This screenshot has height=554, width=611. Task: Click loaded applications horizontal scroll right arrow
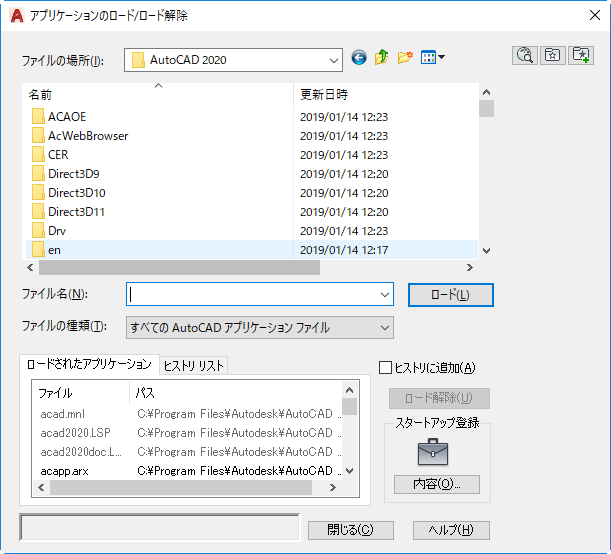tap(333, 487)
